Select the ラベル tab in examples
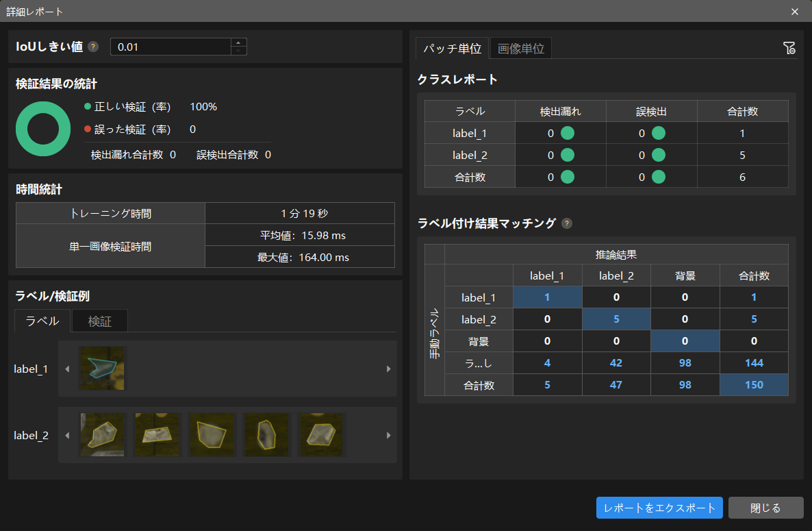The width and height of the screenshot is (812, 531). coord(42,321)
